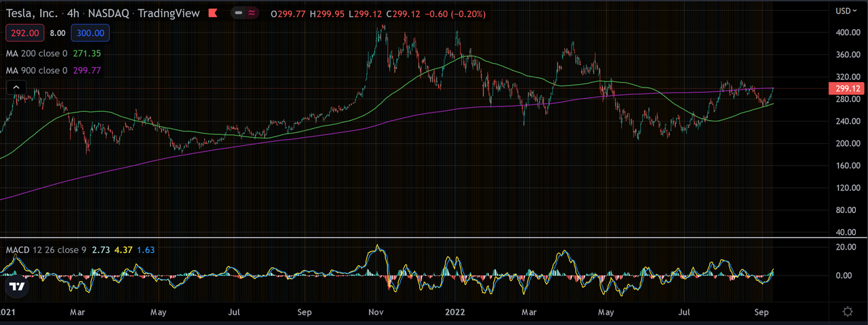Click the 2022 label on time axis
868x325 pixels.
click(454, 312)
